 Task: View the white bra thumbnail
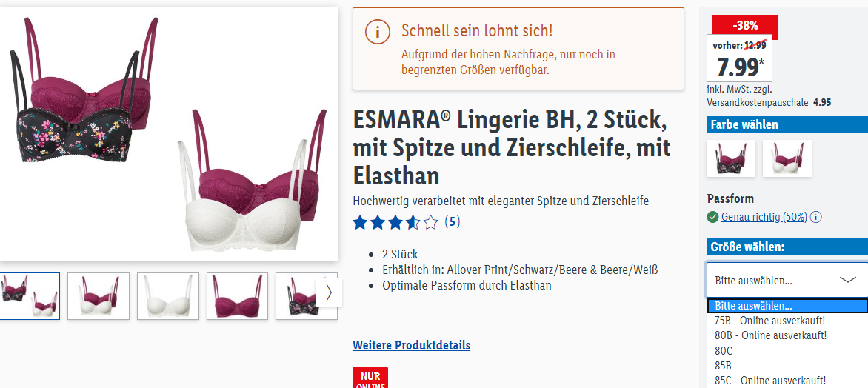click(x=167, y=296)
